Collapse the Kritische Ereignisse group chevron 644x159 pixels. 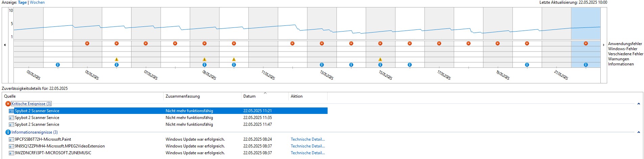click(639, 104)
